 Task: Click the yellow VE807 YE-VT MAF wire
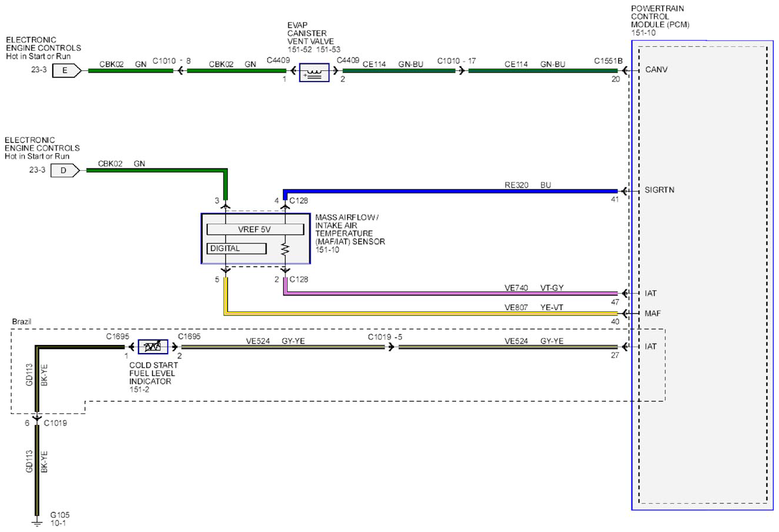tap(420, 313)
